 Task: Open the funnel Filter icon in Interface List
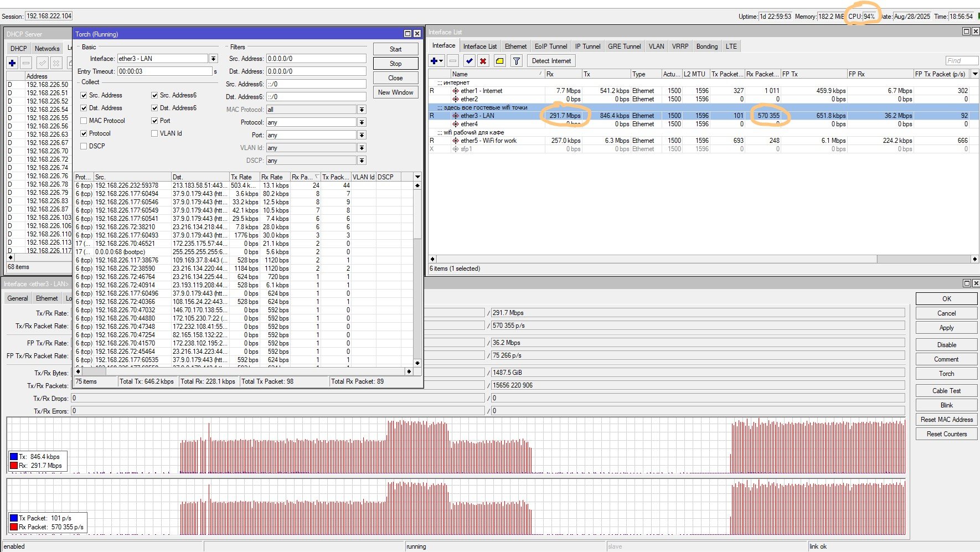[516, 61]
